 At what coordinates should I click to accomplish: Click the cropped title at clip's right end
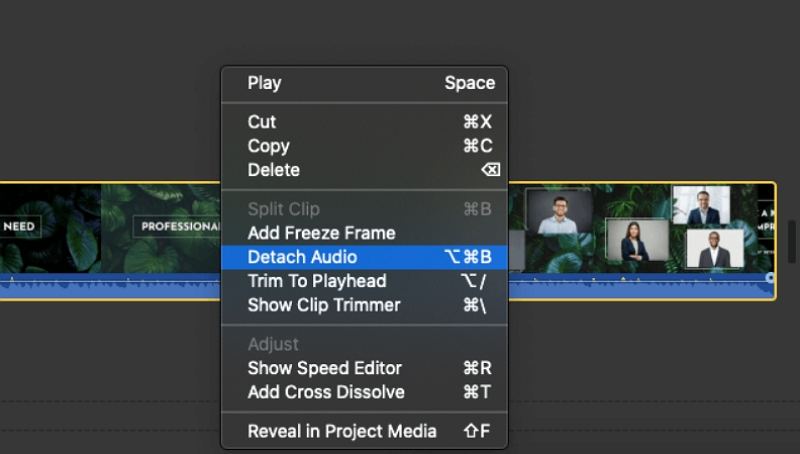click(766, 220)
